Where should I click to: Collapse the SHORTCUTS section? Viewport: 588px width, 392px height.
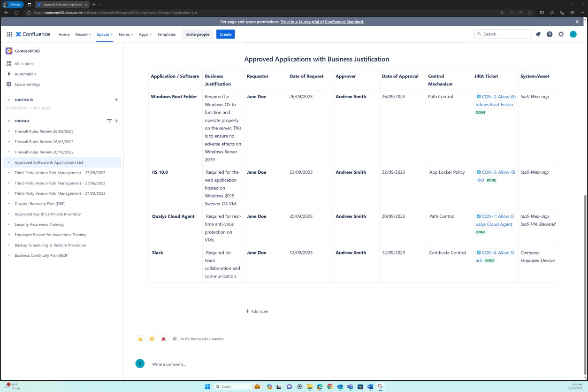pyautogui.click(x=8, y=100)
